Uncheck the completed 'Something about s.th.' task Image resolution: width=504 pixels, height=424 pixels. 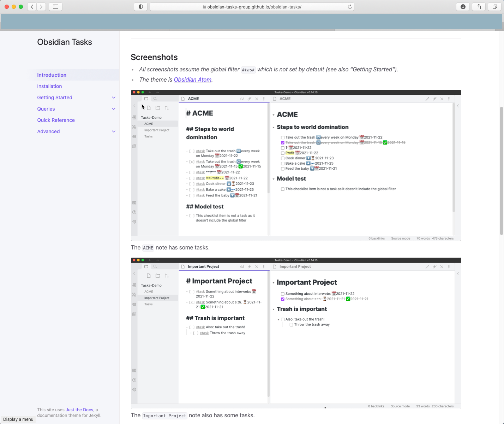click(x=282, y=299)
